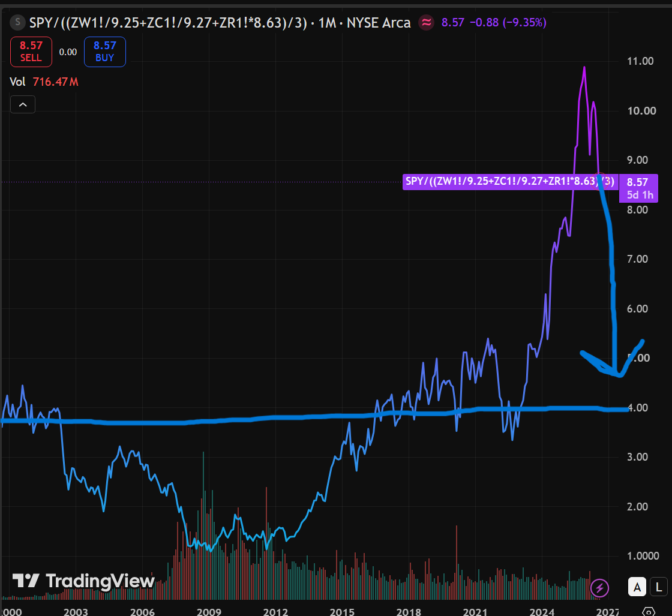Click the 'NYSE Arca' exchange label
Image resolution: width=672 pixels, height=616 pixels.
(379, 23)
